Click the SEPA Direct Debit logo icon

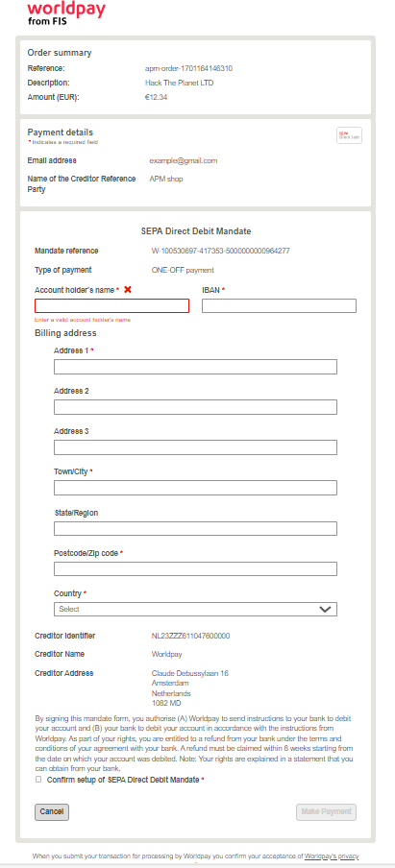tap(349, 135)
